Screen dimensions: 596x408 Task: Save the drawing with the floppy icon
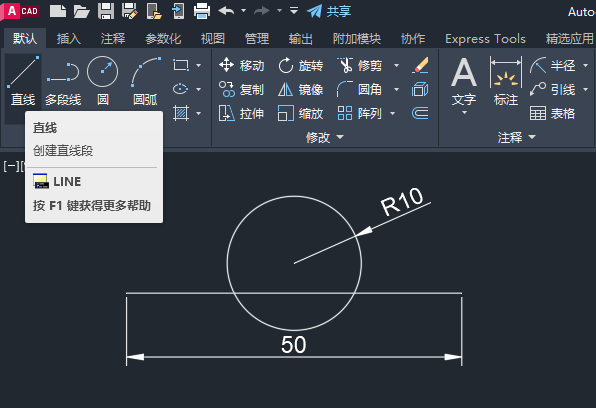106,11
